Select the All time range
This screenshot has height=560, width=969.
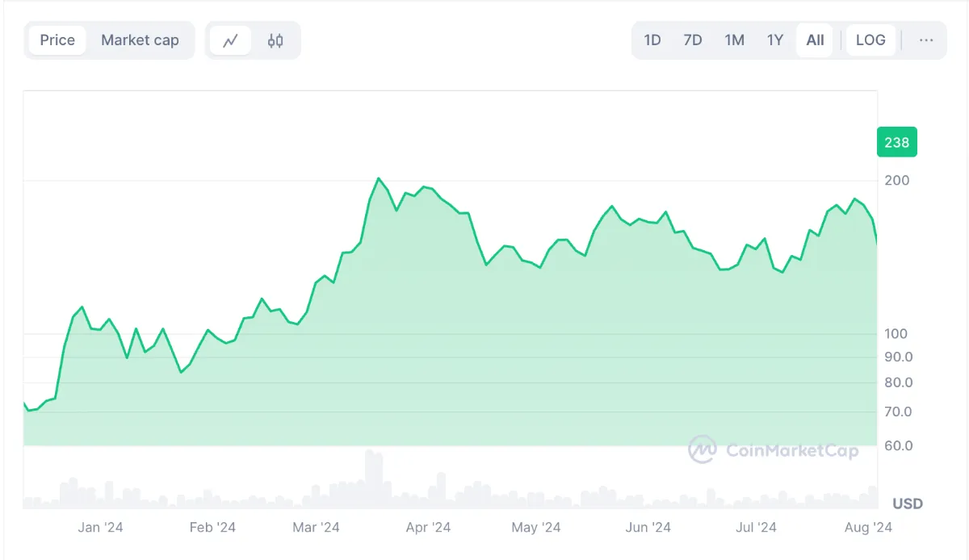tap(815, 40)
